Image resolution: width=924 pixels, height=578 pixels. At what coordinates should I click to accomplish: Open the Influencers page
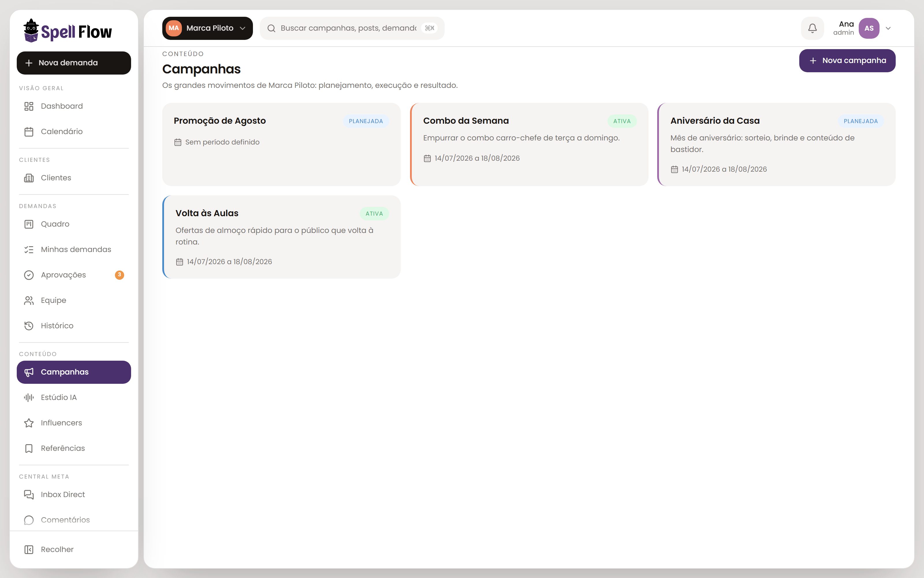pos(74,423)
